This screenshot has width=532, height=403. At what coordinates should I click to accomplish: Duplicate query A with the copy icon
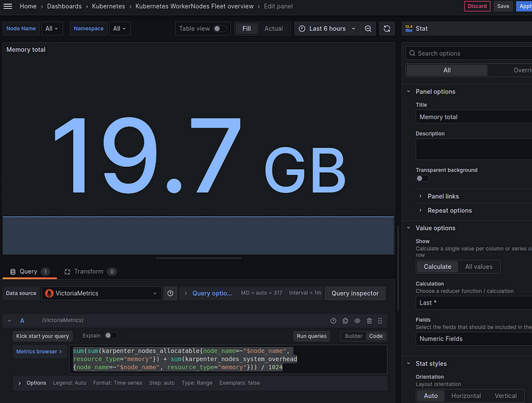pyautogui.click(x=345, y=321)
